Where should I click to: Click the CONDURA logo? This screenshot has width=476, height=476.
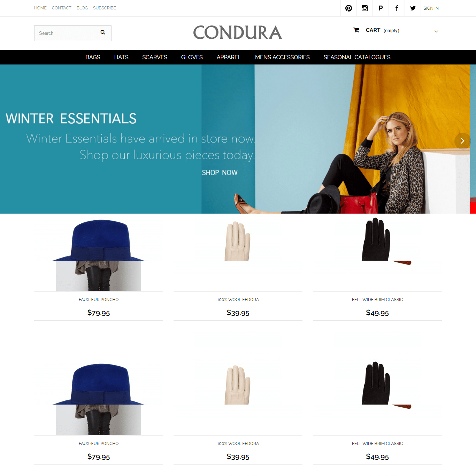coord(238,32)
